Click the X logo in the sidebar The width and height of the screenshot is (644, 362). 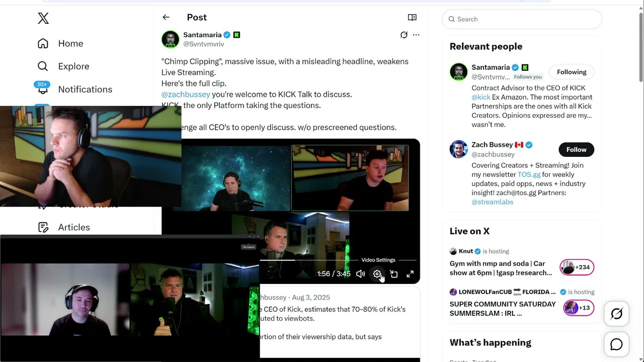[43, 19]
